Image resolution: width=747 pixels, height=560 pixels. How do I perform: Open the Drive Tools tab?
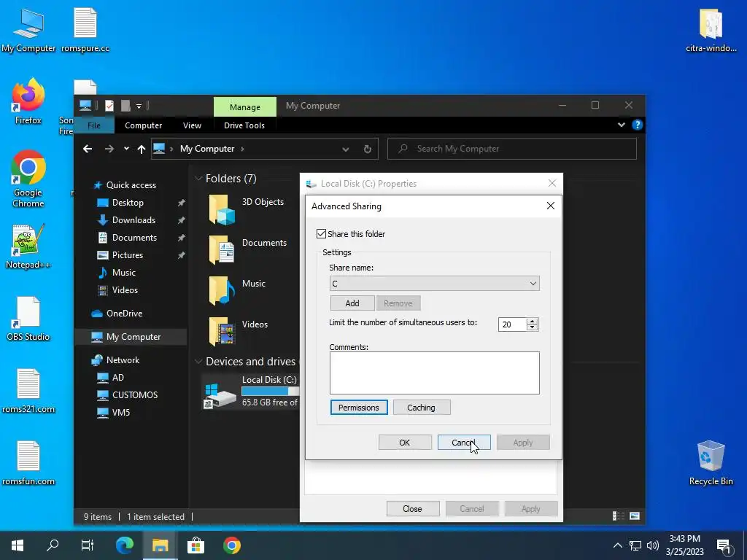[244, 125]
